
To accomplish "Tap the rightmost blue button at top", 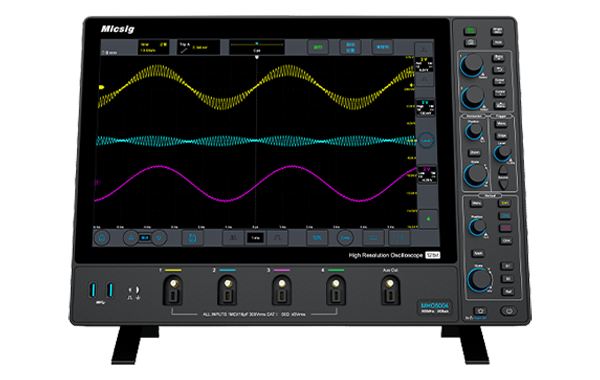I will 383,47.
